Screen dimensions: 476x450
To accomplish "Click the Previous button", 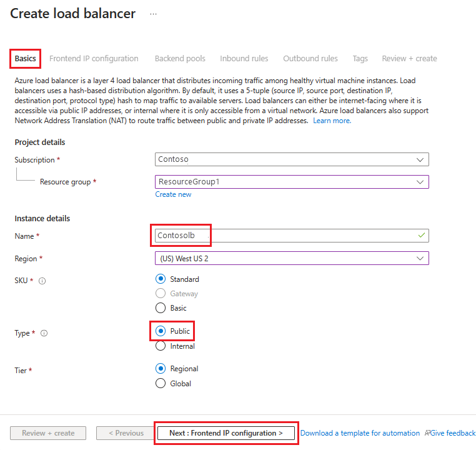I will 126,433.
